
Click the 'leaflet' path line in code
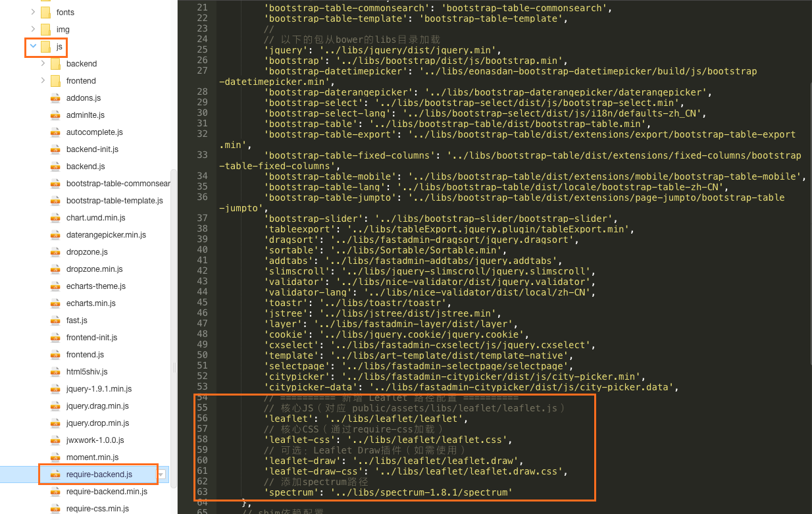366,419
